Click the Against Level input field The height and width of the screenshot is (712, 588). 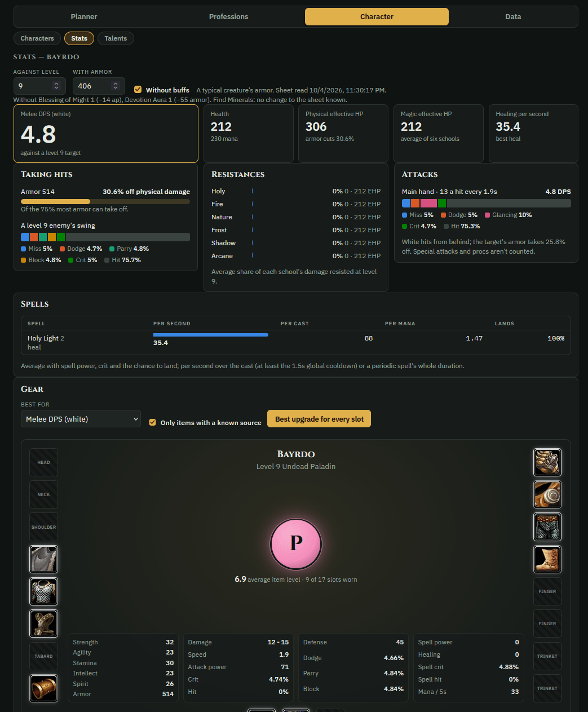(39, 86)
